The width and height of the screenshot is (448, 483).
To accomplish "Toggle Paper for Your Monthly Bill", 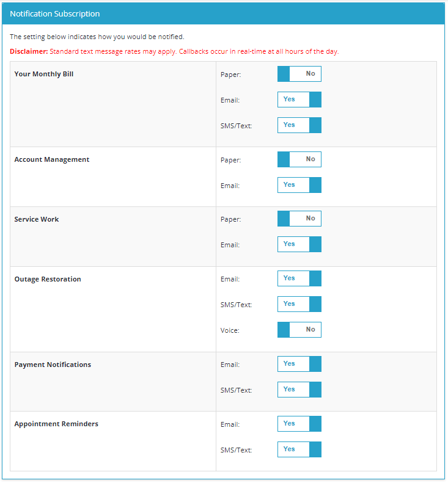I will (299, 74).
